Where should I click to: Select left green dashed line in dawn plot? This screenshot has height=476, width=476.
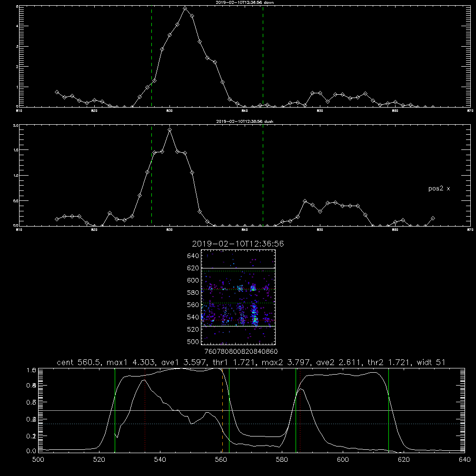[x=151, y=56]
